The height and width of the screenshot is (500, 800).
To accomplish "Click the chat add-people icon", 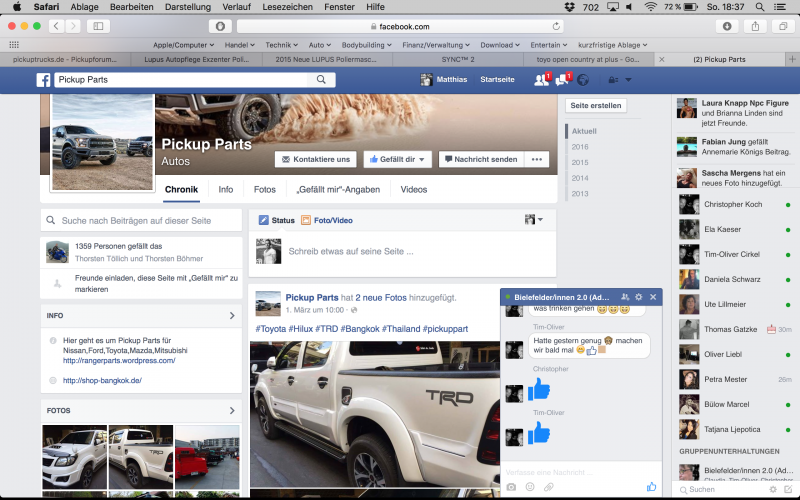I will pyautogui.click(x=625, y=297).
